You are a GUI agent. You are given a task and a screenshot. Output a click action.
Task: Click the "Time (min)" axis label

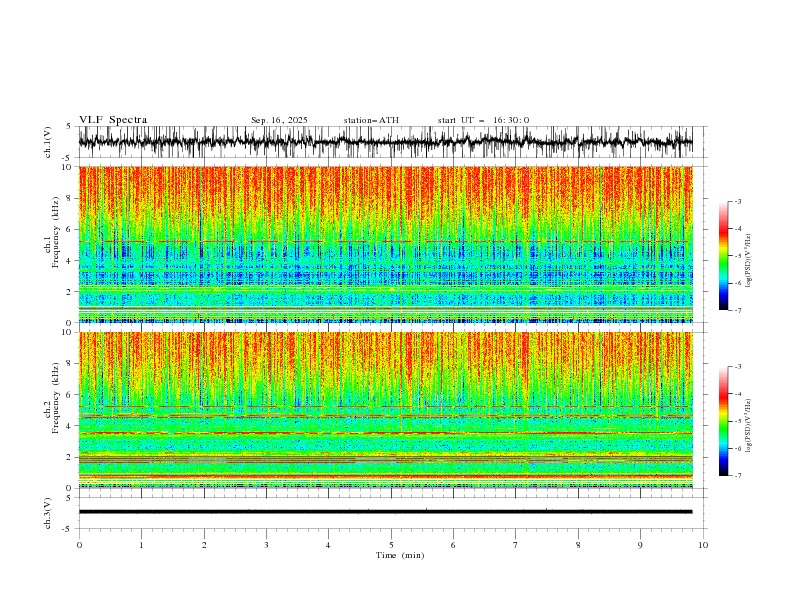400,555
